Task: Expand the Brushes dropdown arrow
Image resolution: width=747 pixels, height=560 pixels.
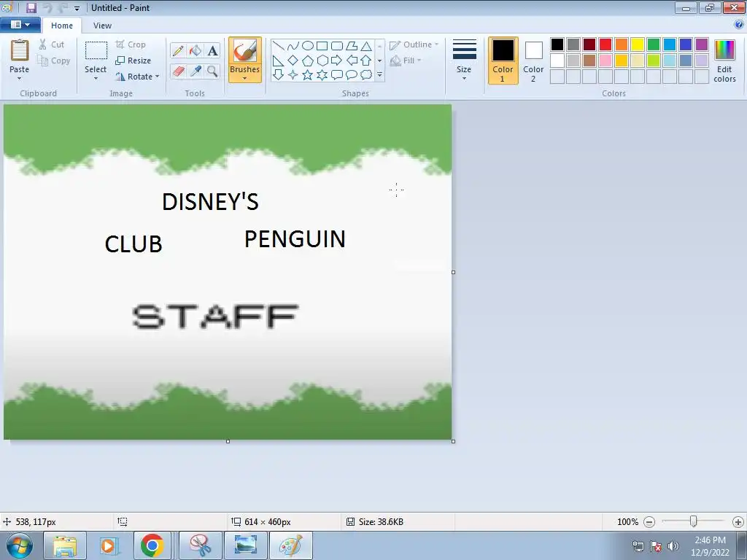Action: tap(245, 79)
